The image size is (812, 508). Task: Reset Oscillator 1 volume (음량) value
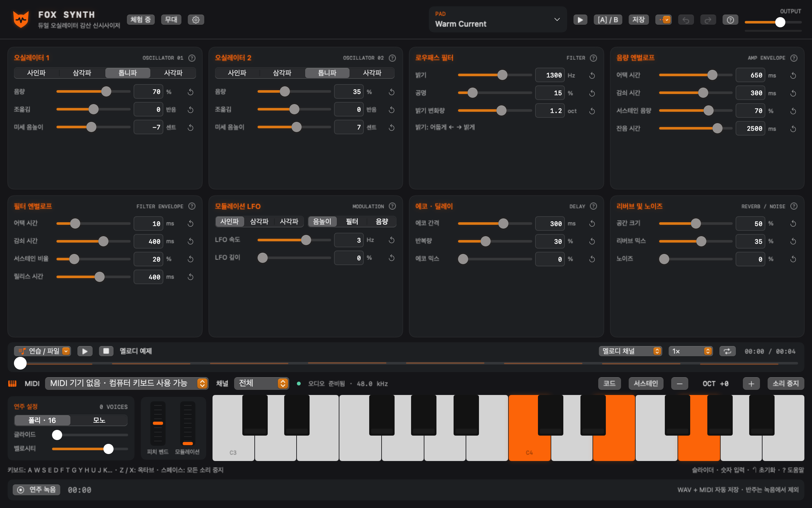click(191, 92)
